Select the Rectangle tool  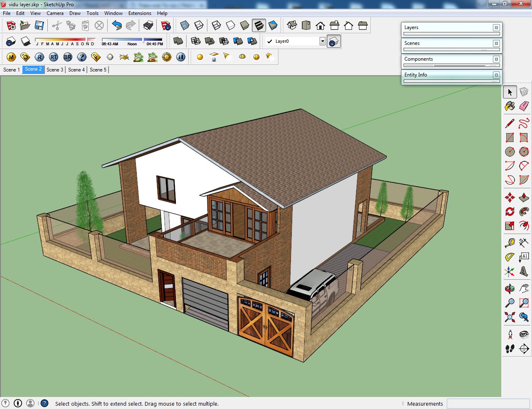tap(510, 138)
